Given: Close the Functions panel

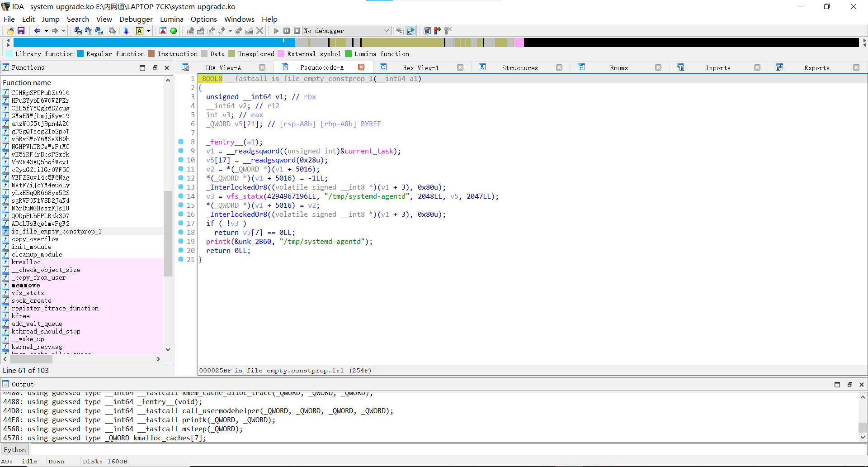Looking at the screenshot, I should pos(167,68).
